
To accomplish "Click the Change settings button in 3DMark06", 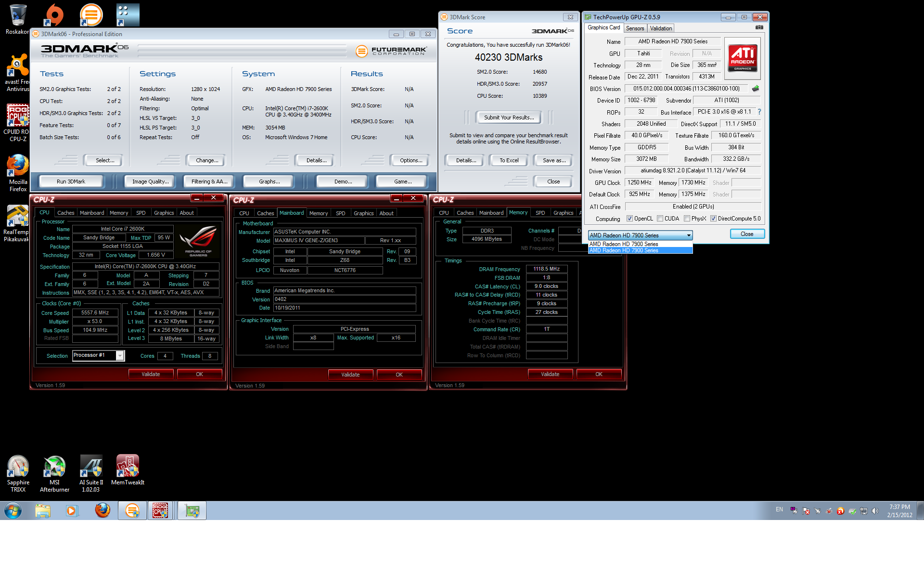I will coord(207,160).
